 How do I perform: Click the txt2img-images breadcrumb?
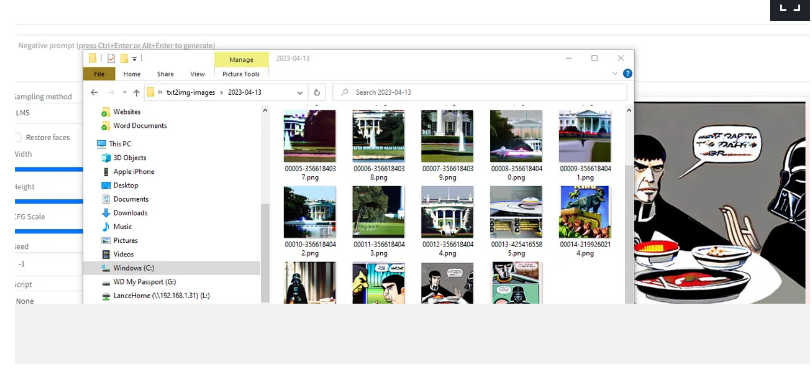pos(191,92)
